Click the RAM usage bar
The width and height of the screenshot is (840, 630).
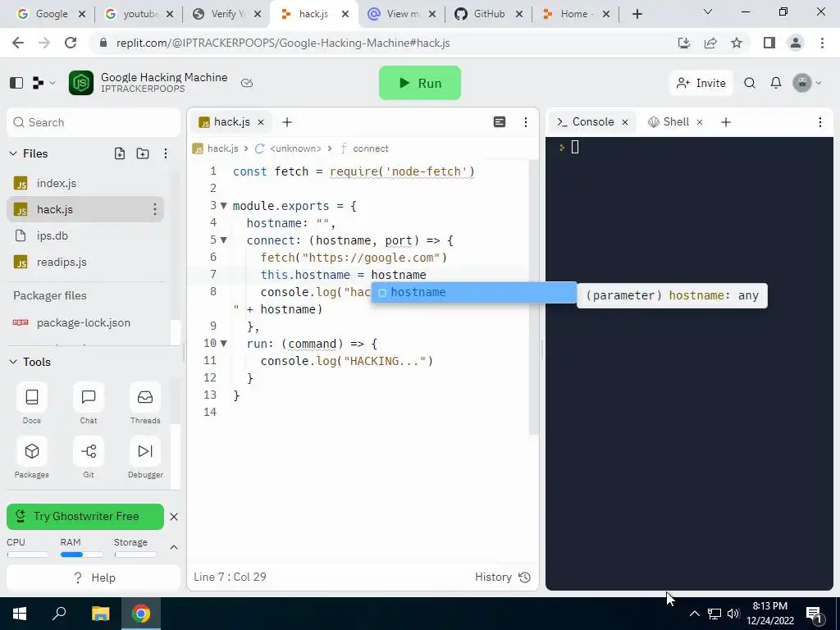[81, 555]
